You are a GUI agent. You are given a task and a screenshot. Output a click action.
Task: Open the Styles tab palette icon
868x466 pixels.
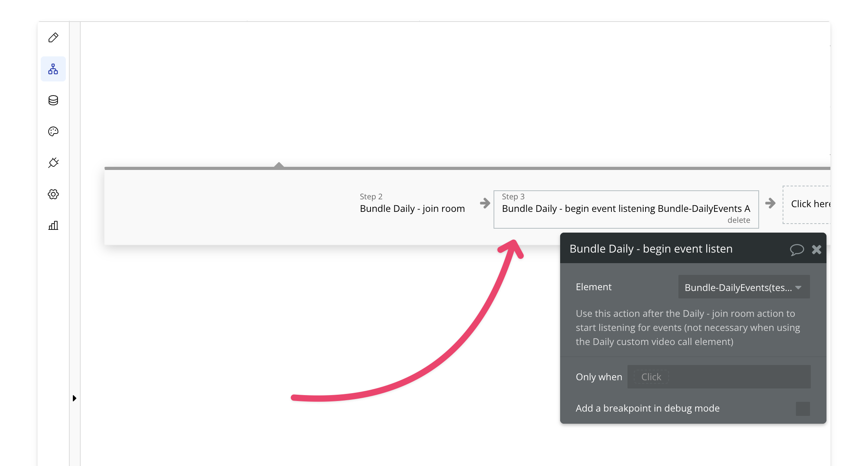pos(53,132)
